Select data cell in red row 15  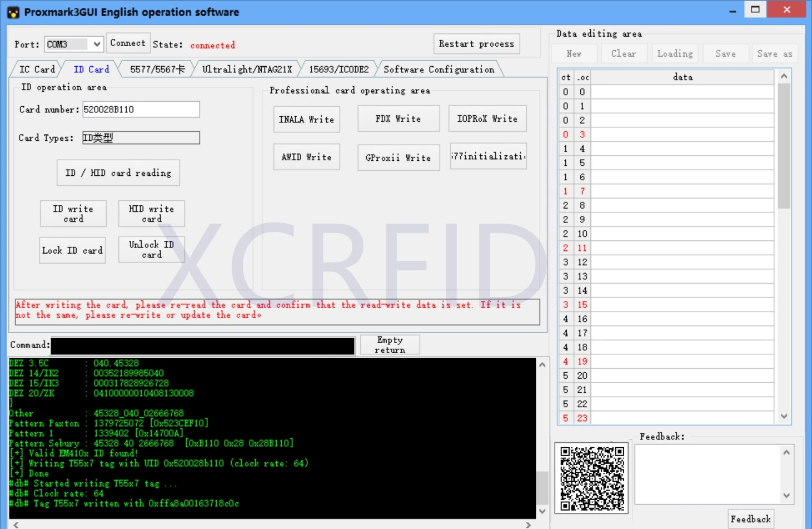(683, 305)
